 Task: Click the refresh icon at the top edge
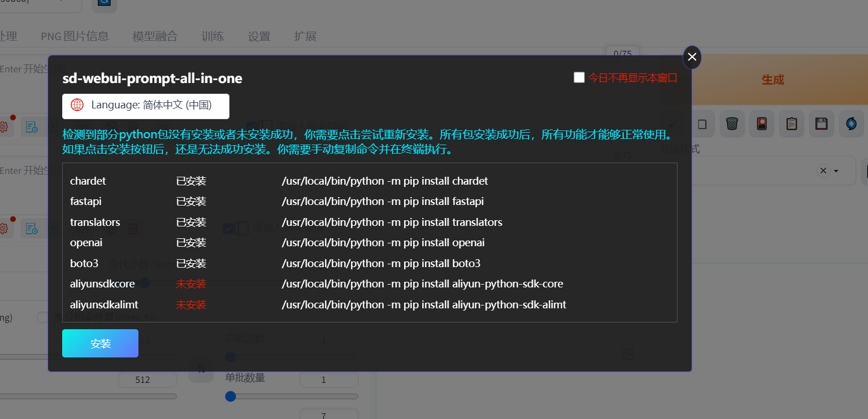coord(104,3)
